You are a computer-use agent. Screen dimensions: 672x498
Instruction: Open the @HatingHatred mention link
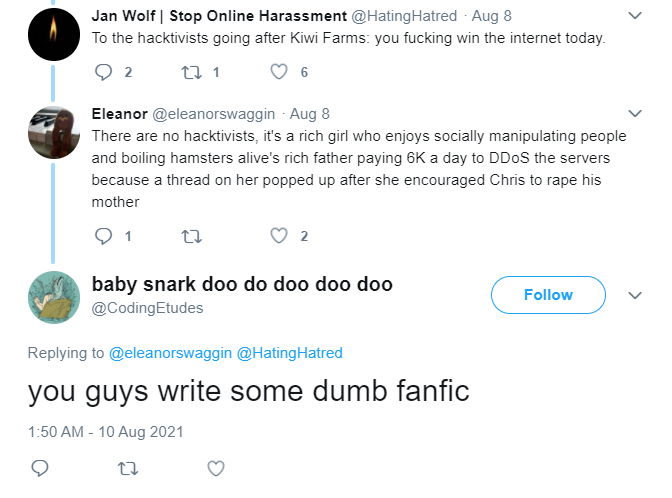coord(289,352)
